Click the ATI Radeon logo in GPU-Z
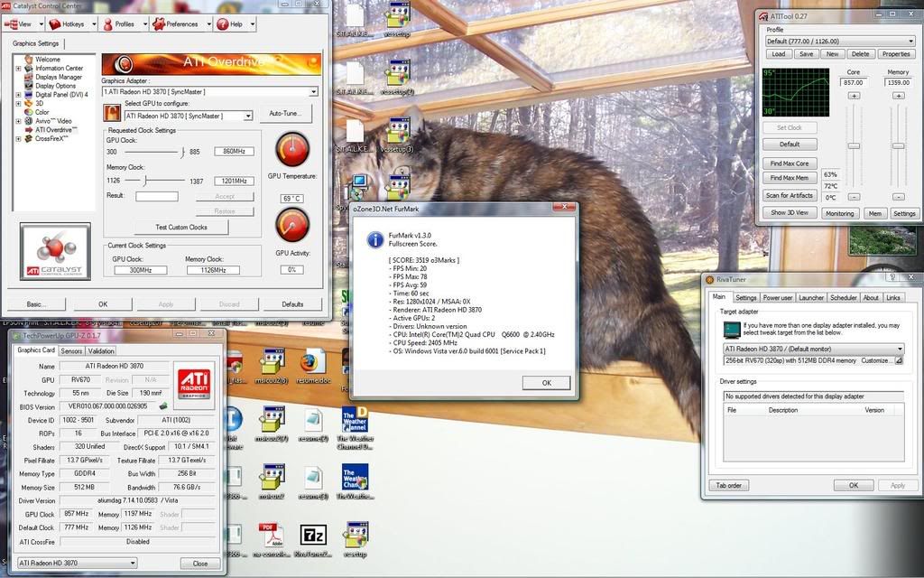This screenshot has width=924, height=578. click(194, 384)
